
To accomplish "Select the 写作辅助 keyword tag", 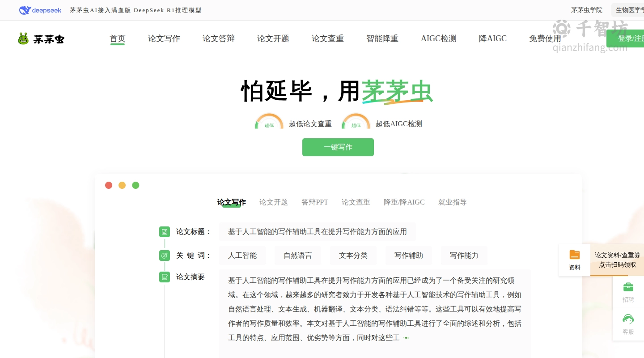I will (409, 256).
